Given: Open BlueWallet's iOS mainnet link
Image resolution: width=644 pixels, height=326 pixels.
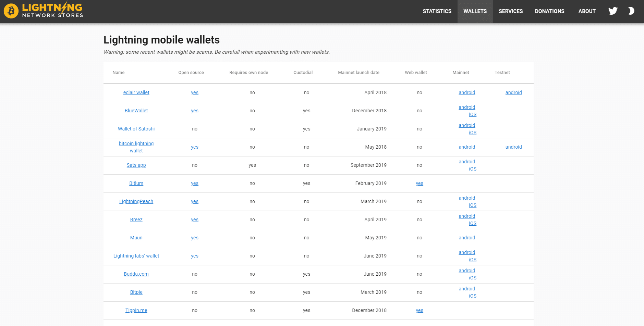Looking at the screenshot, I should 472,114.
